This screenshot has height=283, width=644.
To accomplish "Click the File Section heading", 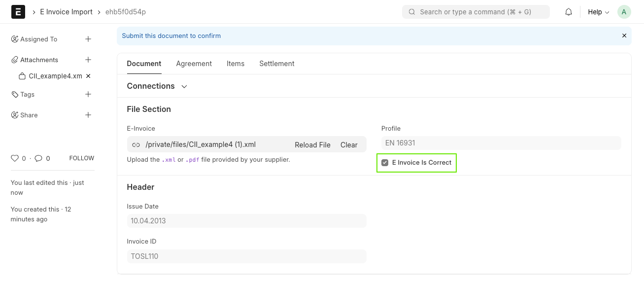I will tap(149, 109).
